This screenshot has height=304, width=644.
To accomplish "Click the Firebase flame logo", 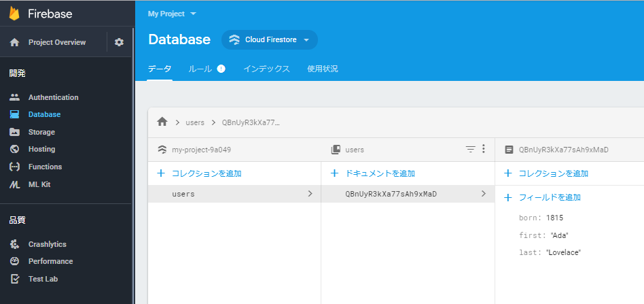I will (x=14, y=14).
